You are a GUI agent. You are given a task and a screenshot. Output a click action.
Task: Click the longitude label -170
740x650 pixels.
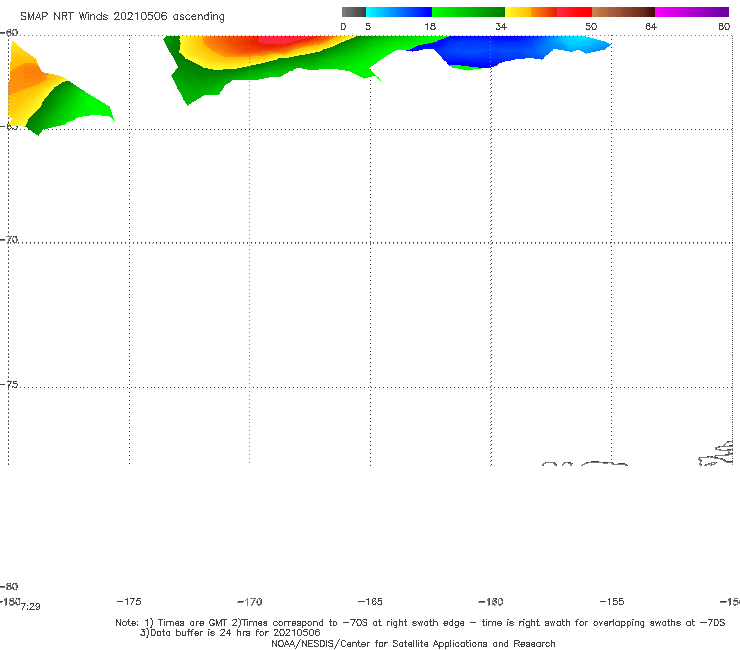(250, 601)
